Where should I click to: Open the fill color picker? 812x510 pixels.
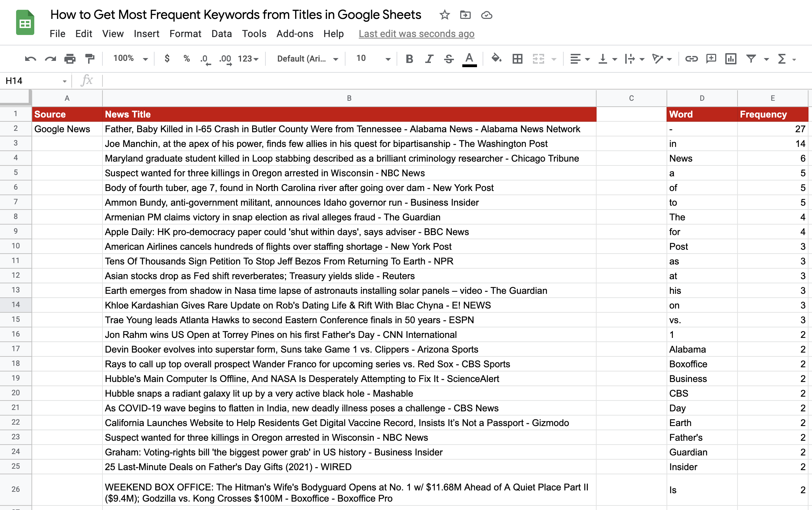496,59
